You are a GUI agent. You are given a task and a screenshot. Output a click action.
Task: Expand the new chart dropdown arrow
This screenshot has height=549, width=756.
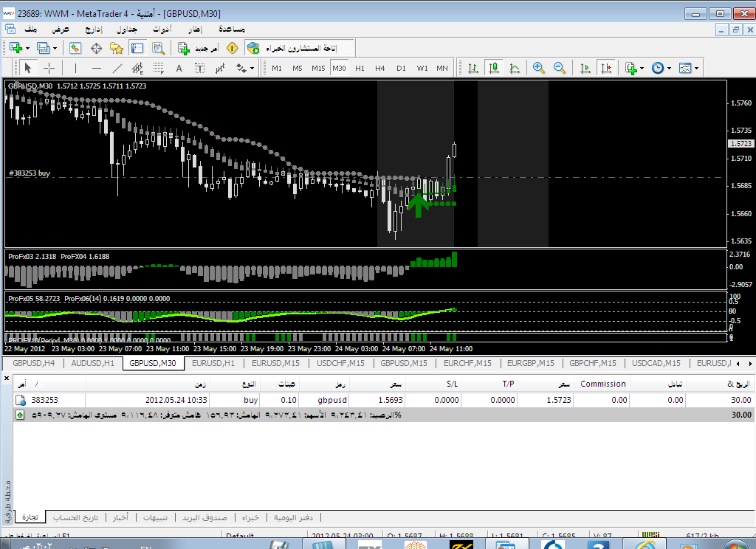pyautogui.click(x=27, y=48)
